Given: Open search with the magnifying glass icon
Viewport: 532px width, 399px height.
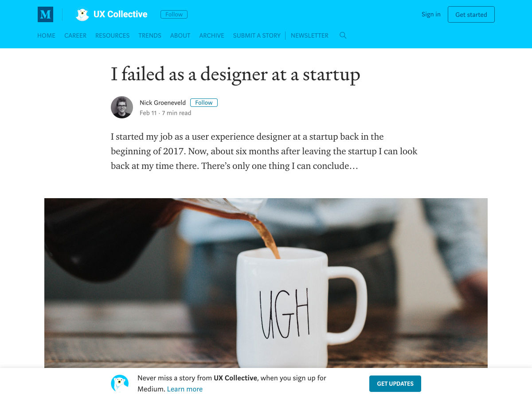Looking at the screenshot, I should [x=343, y=35].
